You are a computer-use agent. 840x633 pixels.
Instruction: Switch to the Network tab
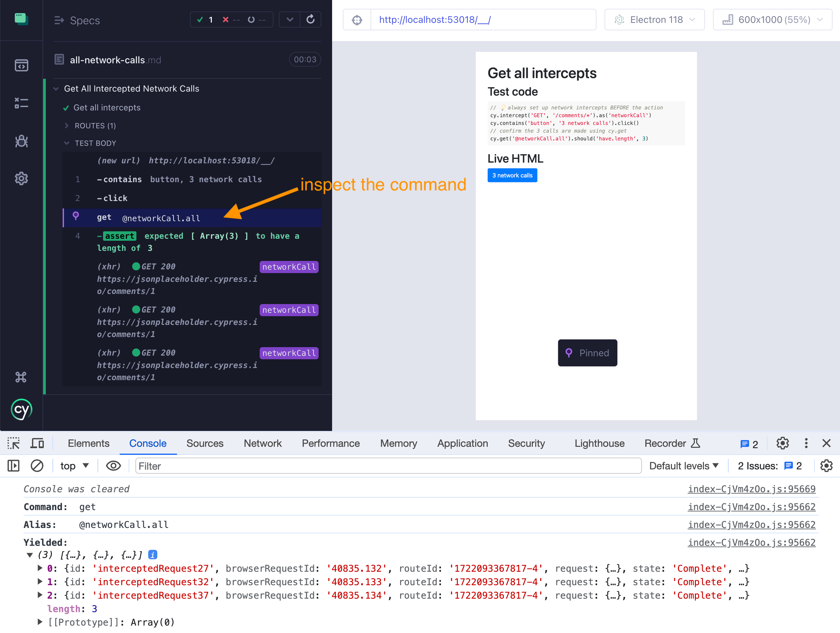(x=262, y=443)
